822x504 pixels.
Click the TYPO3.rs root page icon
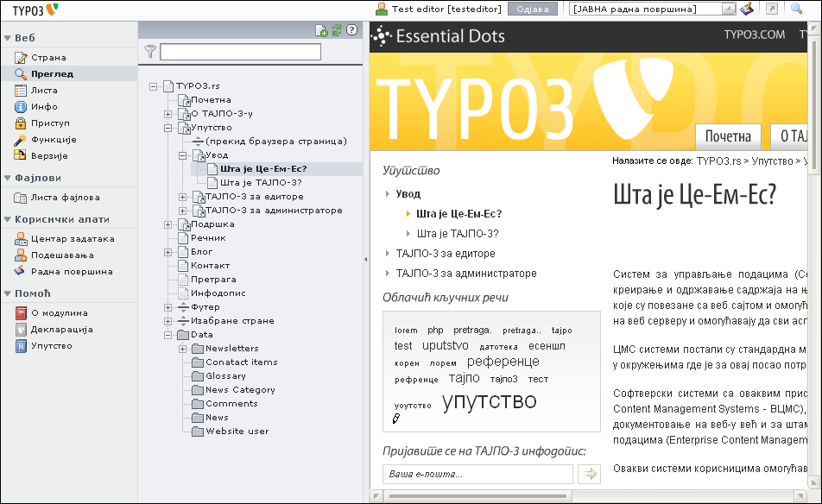pyautogui.click(x=168, y=86)
